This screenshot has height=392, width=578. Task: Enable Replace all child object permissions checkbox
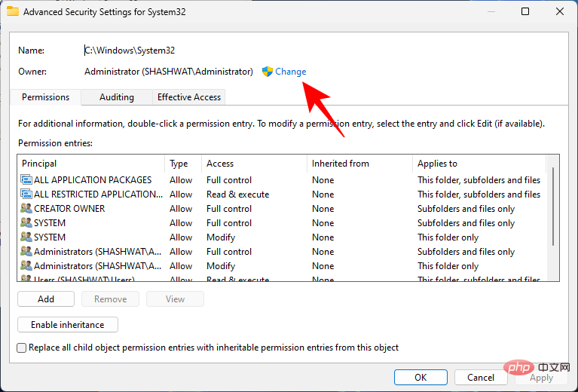pyautogui.click(x=22, y=348)
